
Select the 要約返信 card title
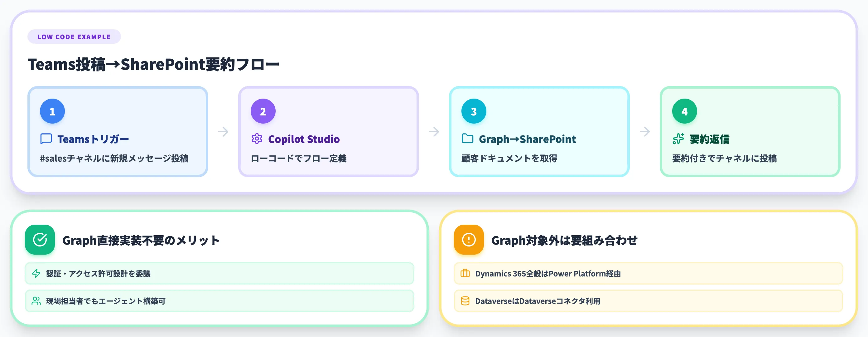coord(709,139)
